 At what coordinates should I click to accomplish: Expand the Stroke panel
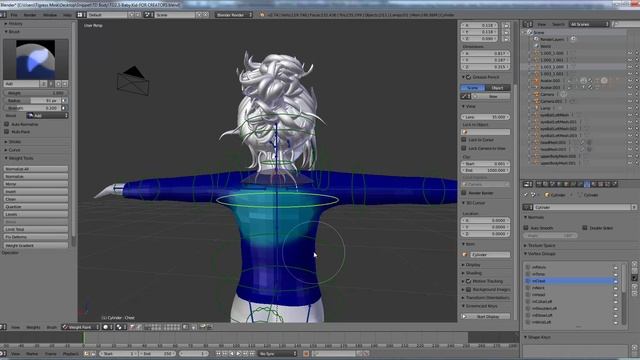point(13,142)
